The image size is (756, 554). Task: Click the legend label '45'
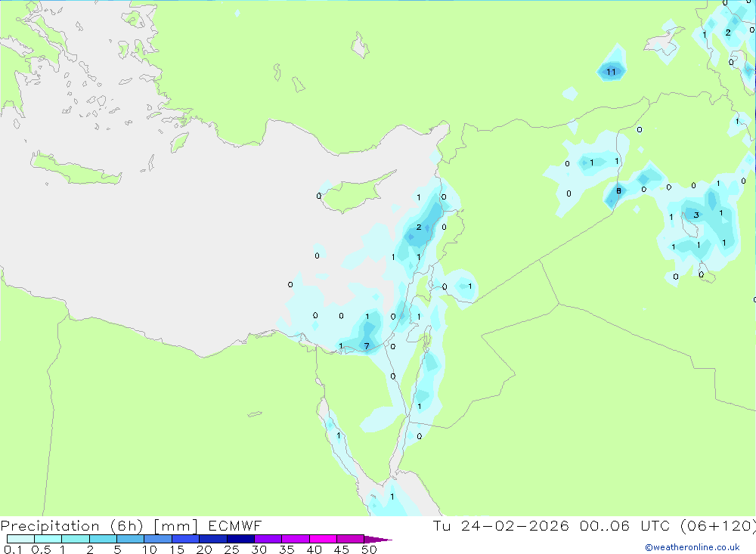(342, 549)
